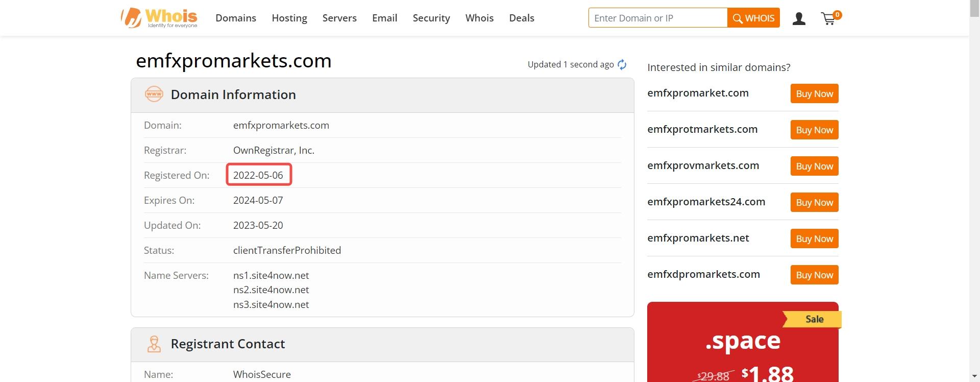The width and height of the screenshot is (980, 382).
Task: Click name server ns2.site4now.net
Action: pyautogui.click(x=271, y=290)
